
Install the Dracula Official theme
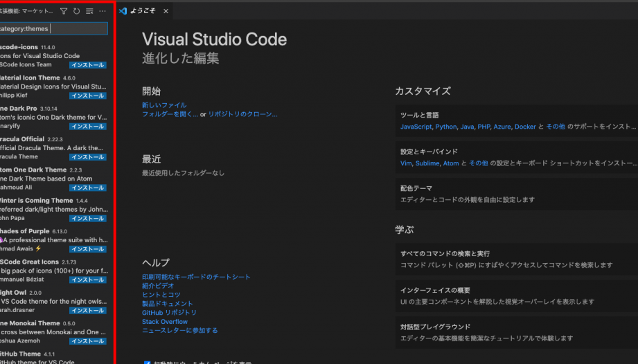(88, 157)
